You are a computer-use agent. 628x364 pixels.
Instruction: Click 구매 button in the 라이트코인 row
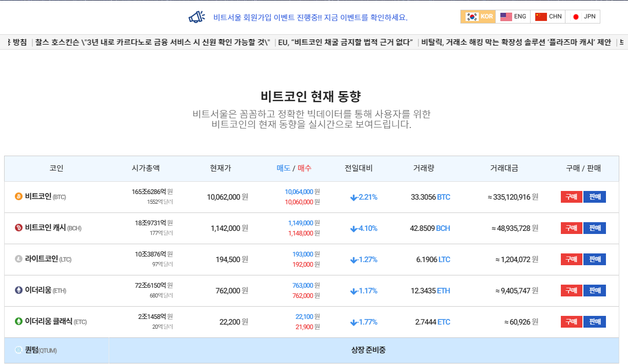click(571, 260)
